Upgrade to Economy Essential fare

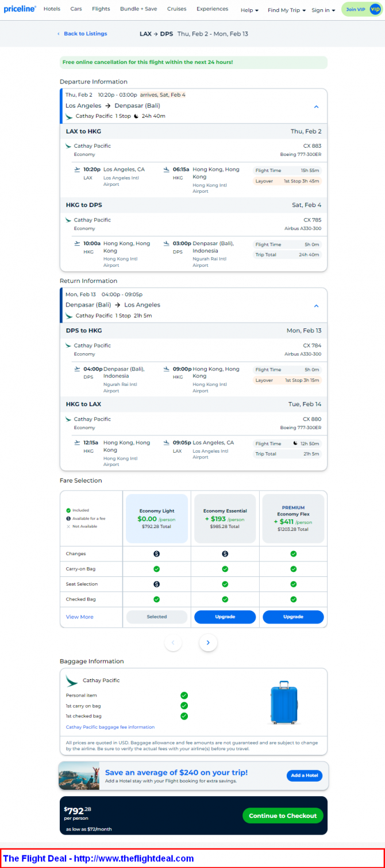coord(225,617)
